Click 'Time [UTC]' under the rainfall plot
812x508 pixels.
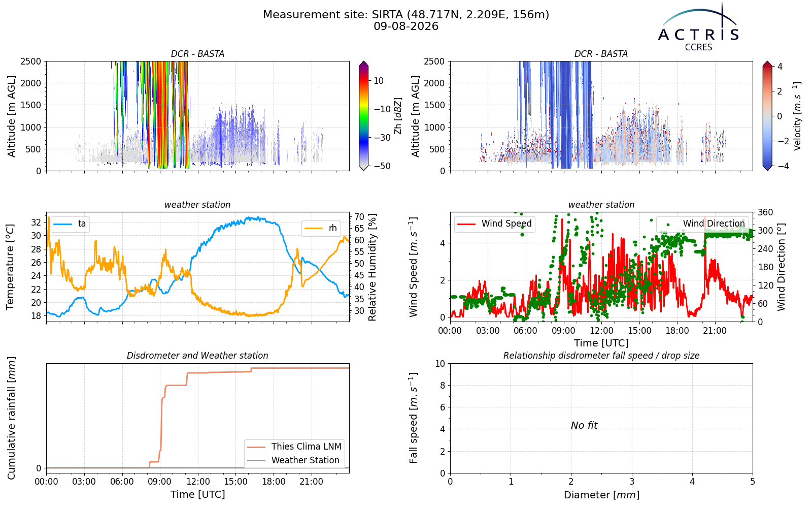coord(197,494)
